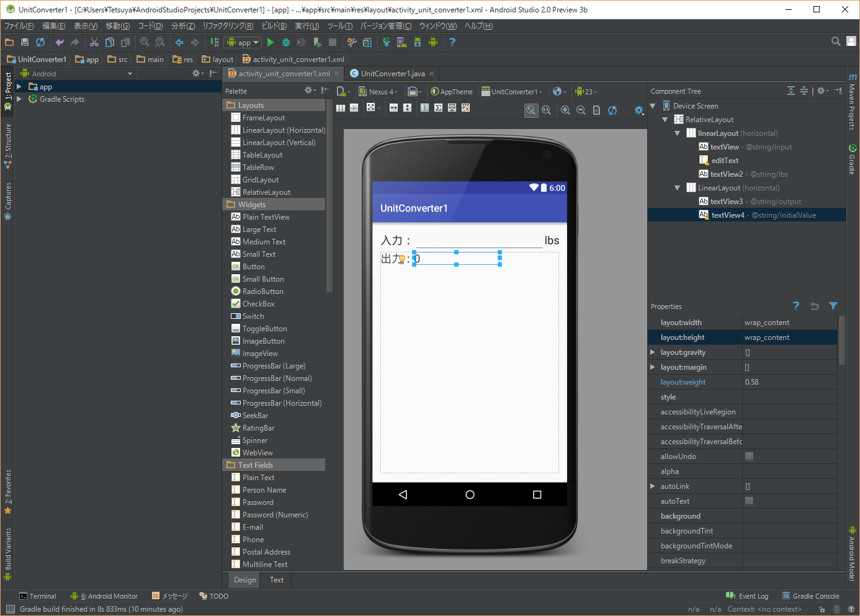Click the Stop square icon
Screen dimensions: 860x616
pyautogui.click(x=333, y=42)
